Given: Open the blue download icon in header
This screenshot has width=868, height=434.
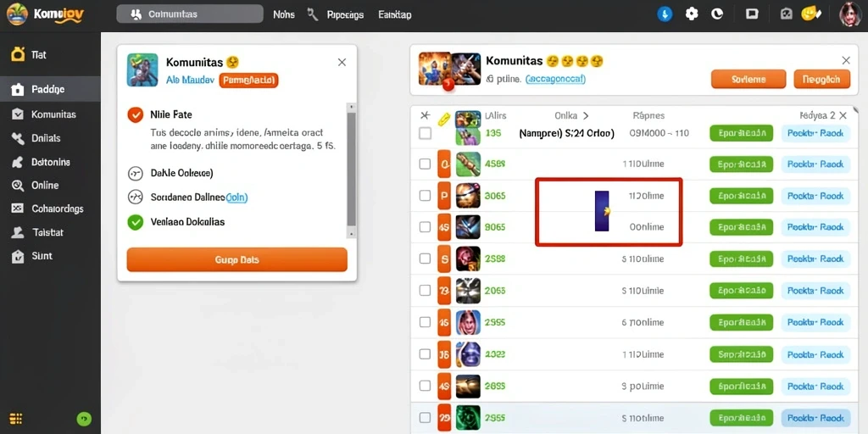Looking at the screenshot, I should [x=665, y=14].
